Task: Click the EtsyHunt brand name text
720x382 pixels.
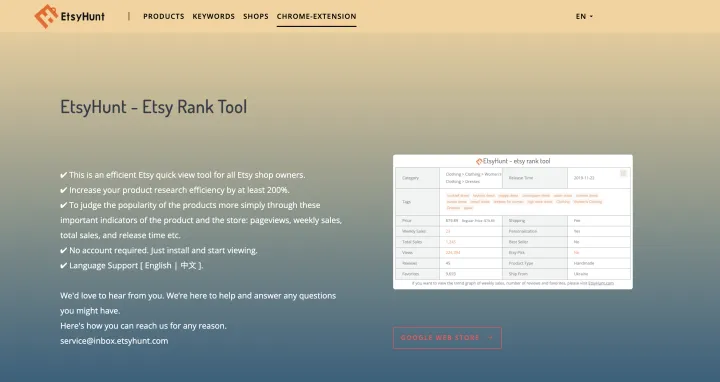Action: pyautogui.click(x=83, y=17)
